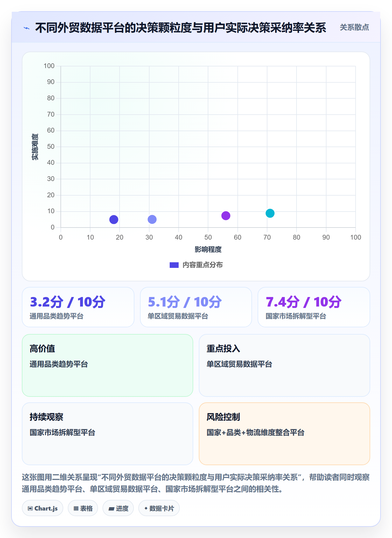Click the 3.2分 / 10分 score
Screen dimensions: 392x538
click(x=68, y=302)
